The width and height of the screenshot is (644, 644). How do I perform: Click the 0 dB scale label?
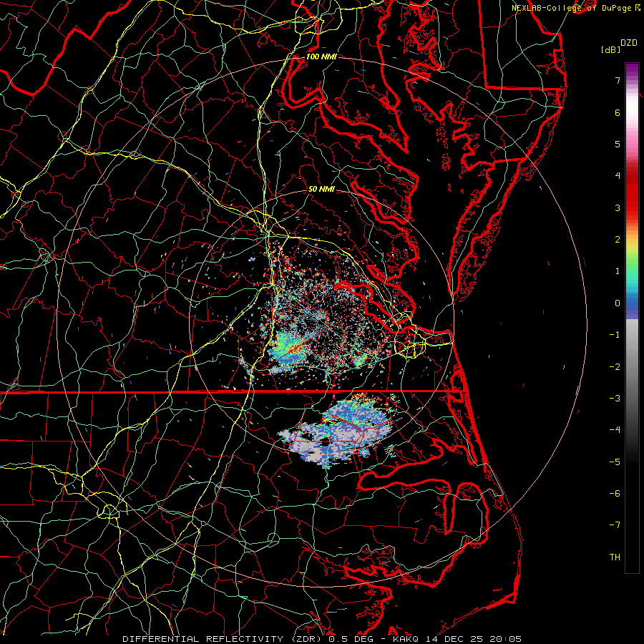tap(618, 303)
